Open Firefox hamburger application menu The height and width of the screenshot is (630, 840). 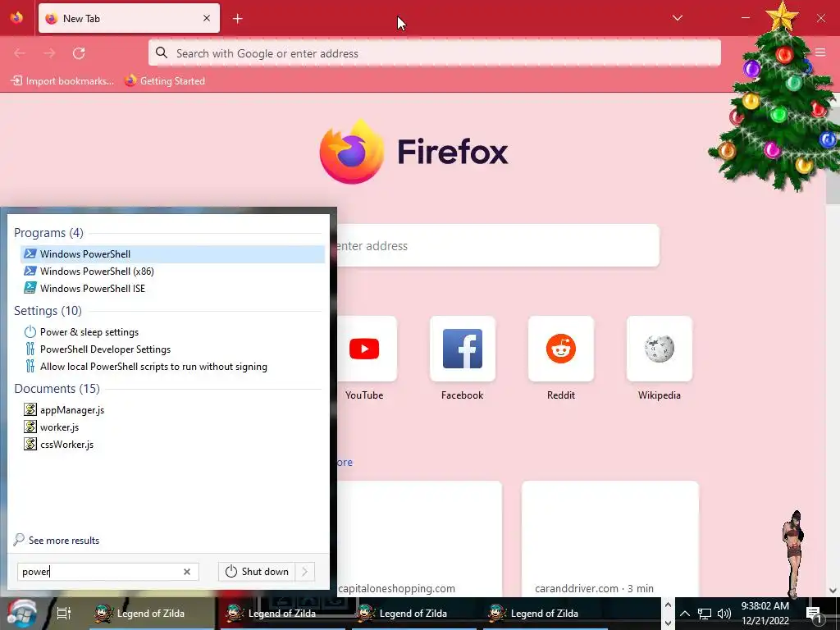[x=820, y=52]
